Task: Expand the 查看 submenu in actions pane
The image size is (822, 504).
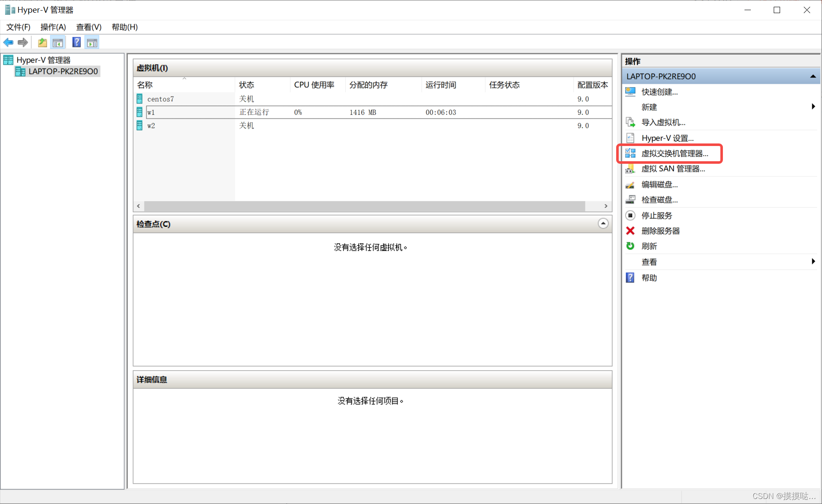Action: pyautogui.click(x=813, y=262)
